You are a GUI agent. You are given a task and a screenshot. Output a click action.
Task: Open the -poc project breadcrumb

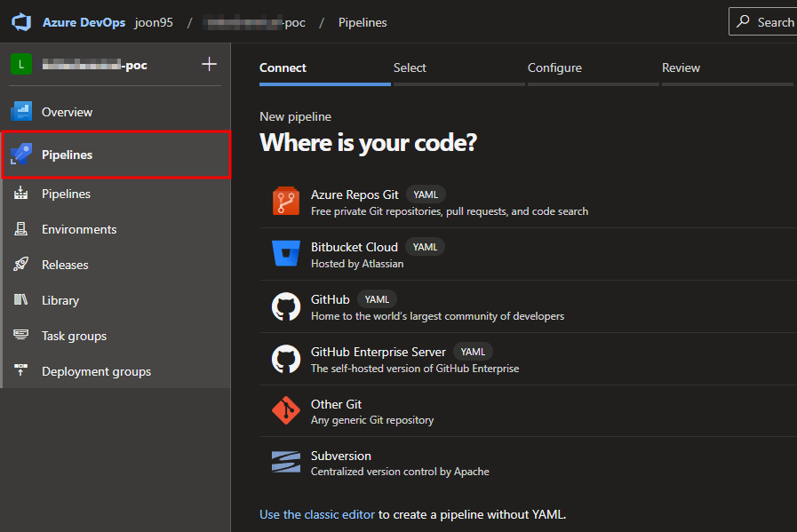[255, 22]
